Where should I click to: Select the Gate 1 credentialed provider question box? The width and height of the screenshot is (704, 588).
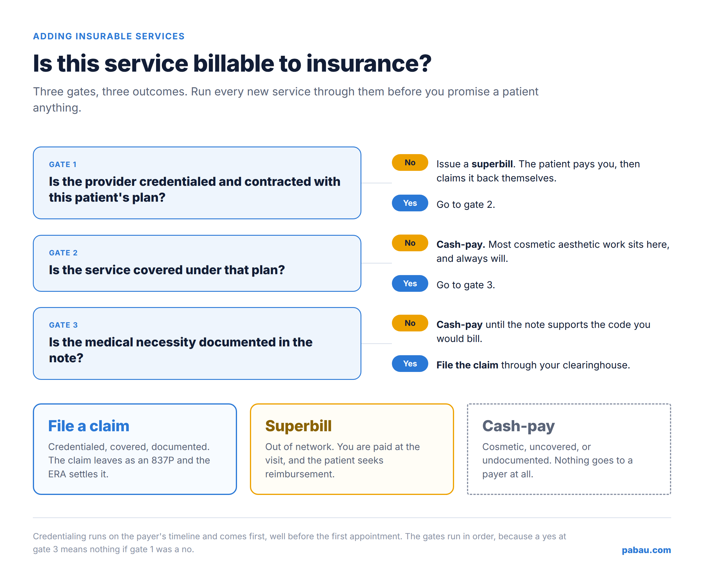(197, 183)
